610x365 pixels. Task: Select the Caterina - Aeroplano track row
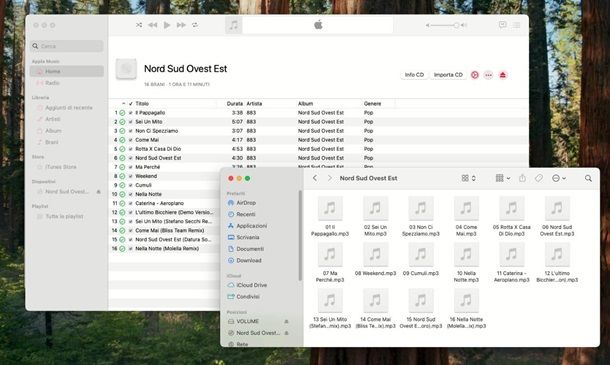click(x=165, y=203)
